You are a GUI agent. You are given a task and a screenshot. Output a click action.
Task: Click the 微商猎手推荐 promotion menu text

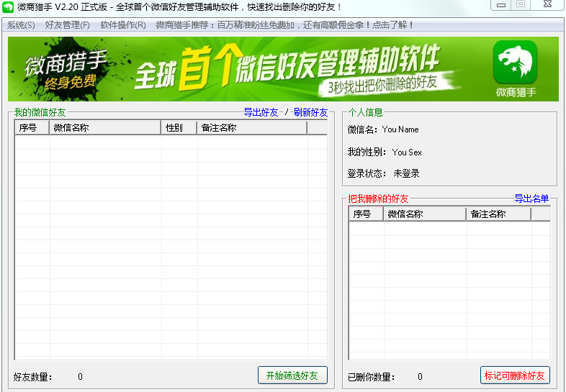(285, 25)
